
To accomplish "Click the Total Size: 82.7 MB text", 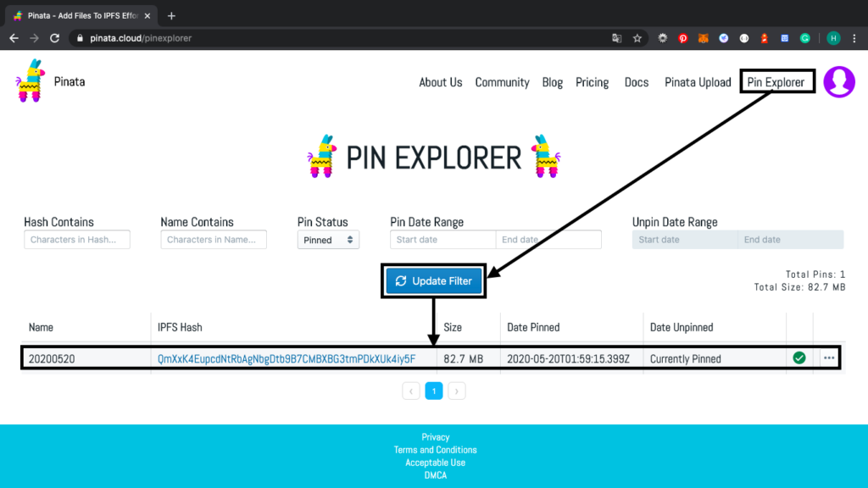I will pyautogui.click(x=800, y=287).
